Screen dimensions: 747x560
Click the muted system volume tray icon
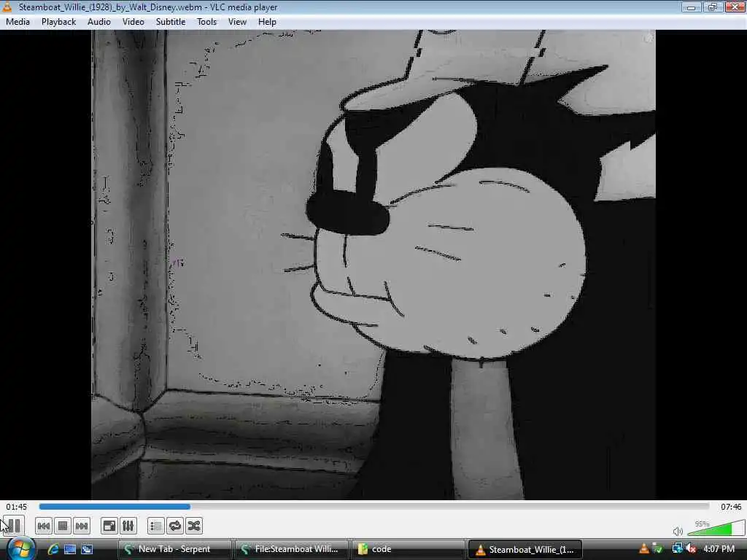[692, 549]
